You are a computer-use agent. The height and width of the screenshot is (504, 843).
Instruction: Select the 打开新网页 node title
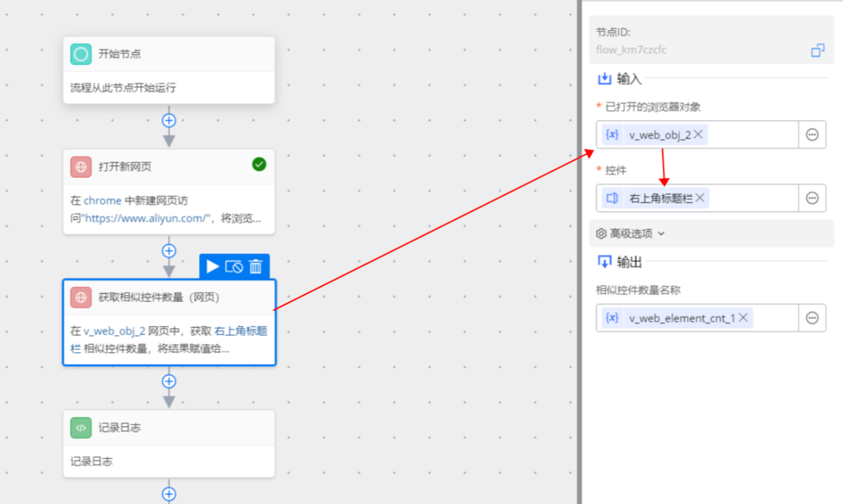pos(125,167)
